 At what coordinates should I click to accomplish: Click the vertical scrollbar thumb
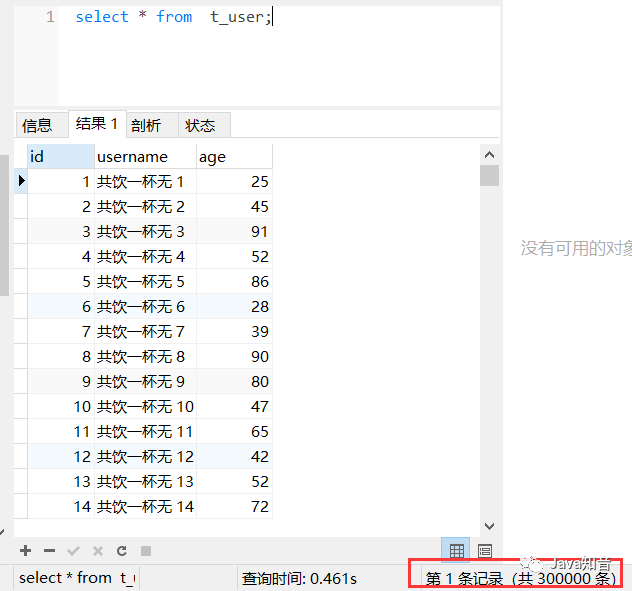pyautogui.click(x=489, y=175)
